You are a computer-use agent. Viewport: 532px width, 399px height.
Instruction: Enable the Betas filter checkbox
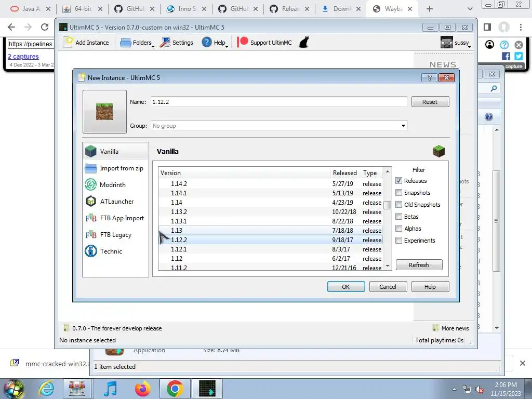click(x=398, y=217)
